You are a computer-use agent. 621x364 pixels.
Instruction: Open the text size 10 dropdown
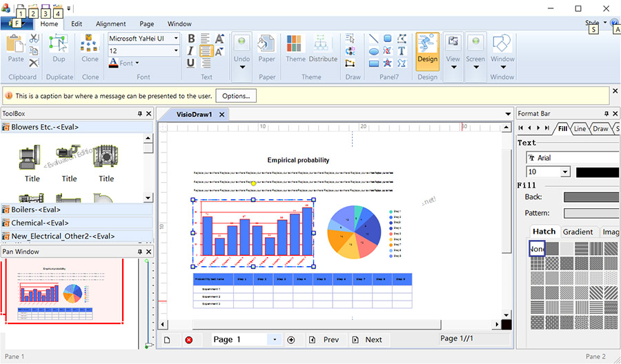point(565,172)
